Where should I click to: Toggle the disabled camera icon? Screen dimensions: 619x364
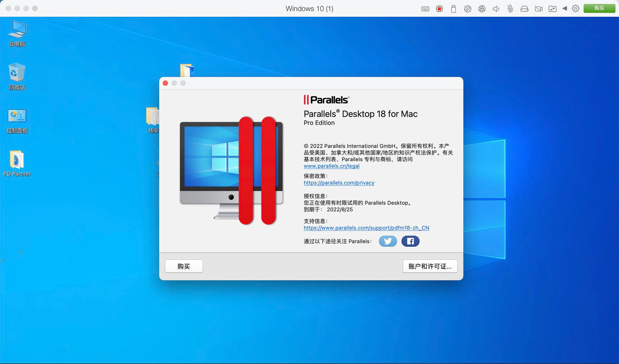point(538,9)
